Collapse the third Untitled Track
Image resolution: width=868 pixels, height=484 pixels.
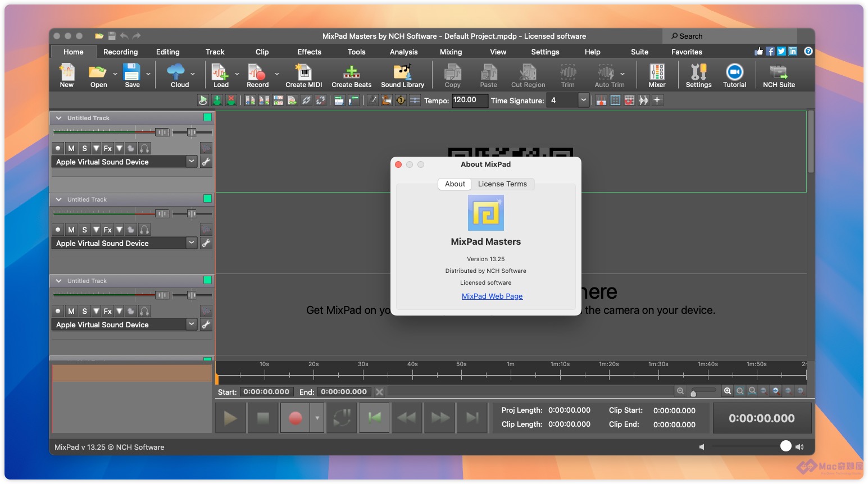58,281
